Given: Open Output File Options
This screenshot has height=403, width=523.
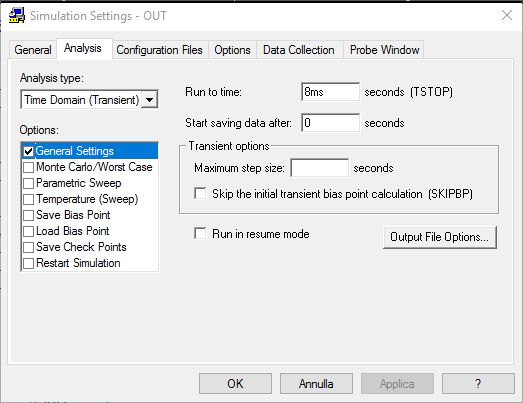Looking at the screenshot, I should pos(440,237).
